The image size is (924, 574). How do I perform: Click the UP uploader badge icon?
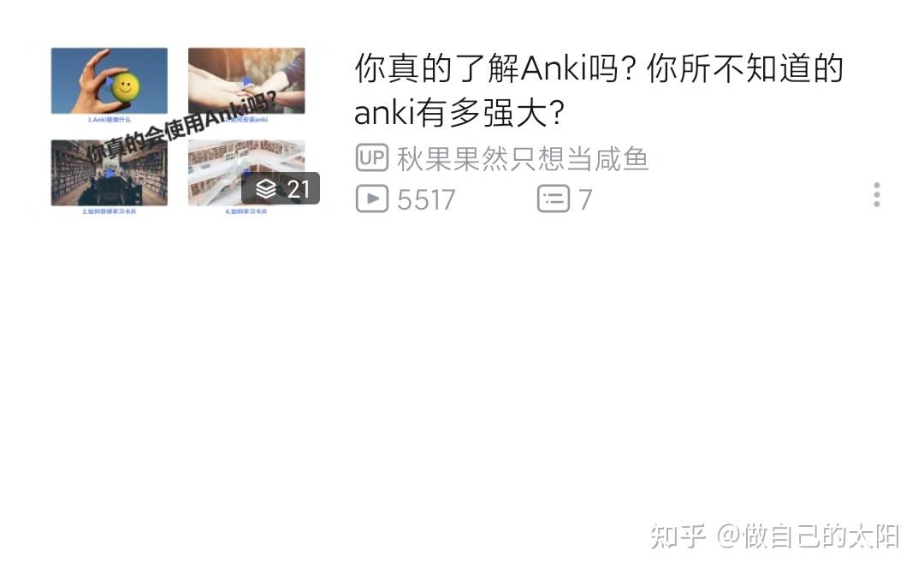click(x=372, y=158)
